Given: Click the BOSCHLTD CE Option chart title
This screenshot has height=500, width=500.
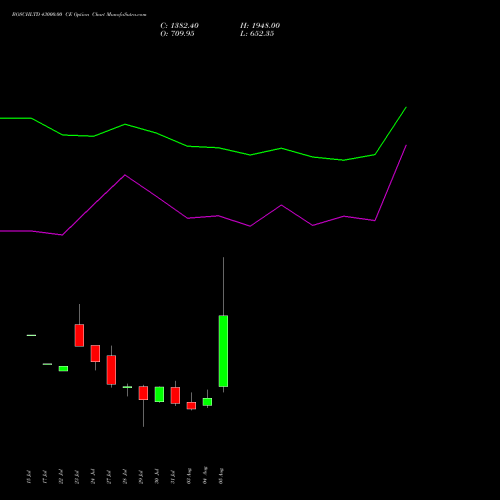Looking at the screenshot, I should (x=79, y=15).
